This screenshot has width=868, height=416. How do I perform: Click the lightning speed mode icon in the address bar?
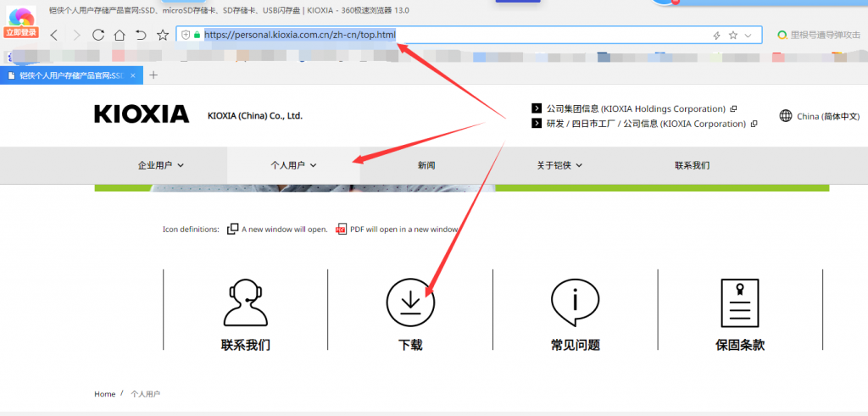[x=716, y=36]
